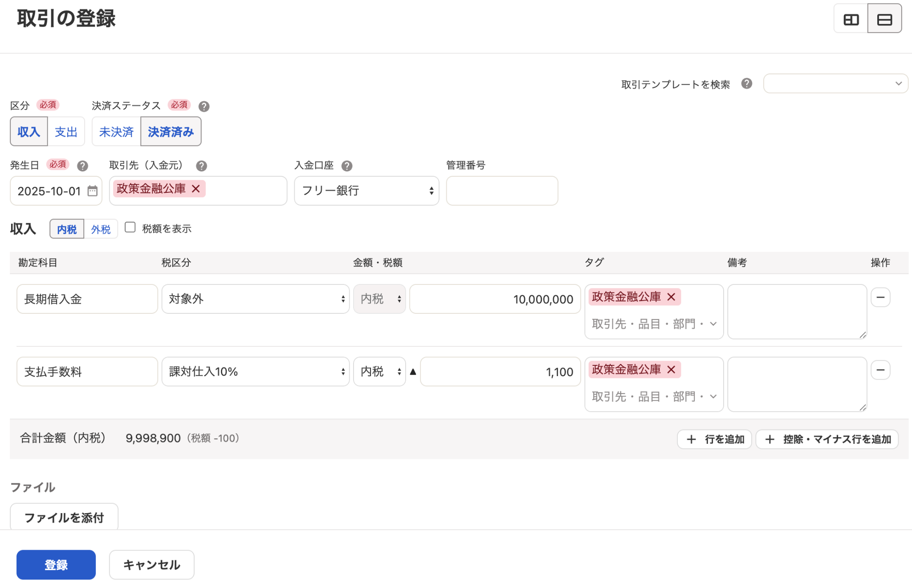Open 内税 dropdown in 支払手数料 row
The height and width of the screenshot is (588, 912).
tap(379, 372)
